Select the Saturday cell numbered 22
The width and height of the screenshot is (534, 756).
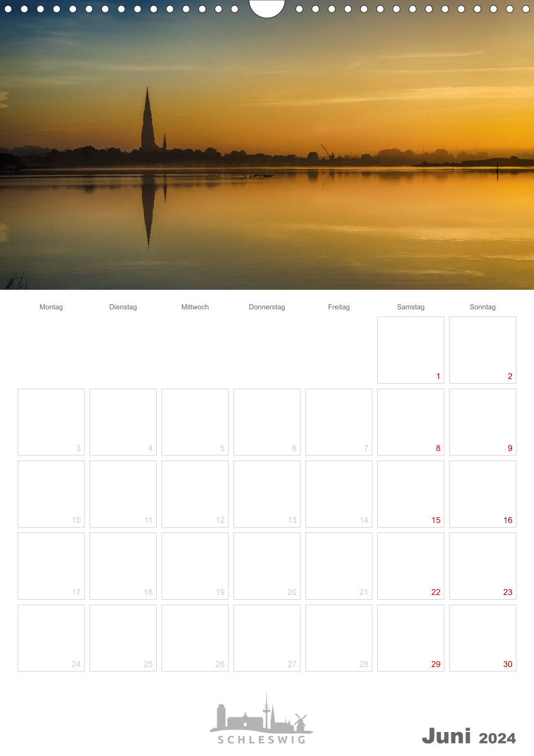411,566
